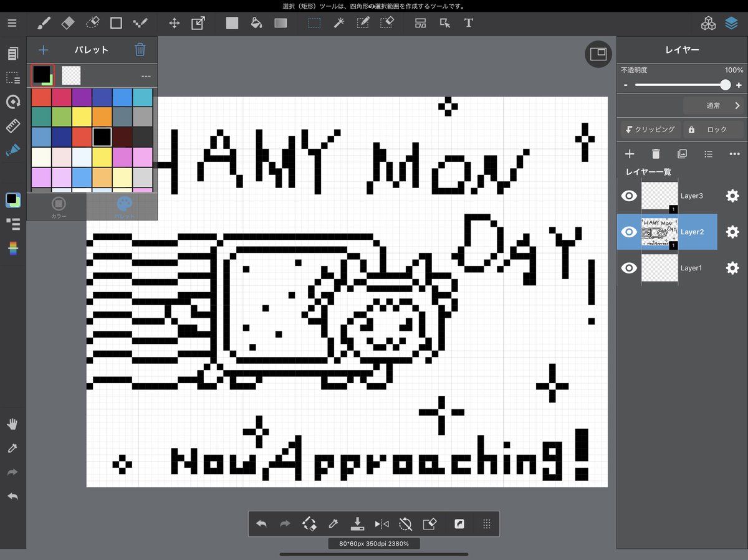The width and height of the screenshot is (748, 560).
Task: Select the operation cursor tool
Action: 445,23
